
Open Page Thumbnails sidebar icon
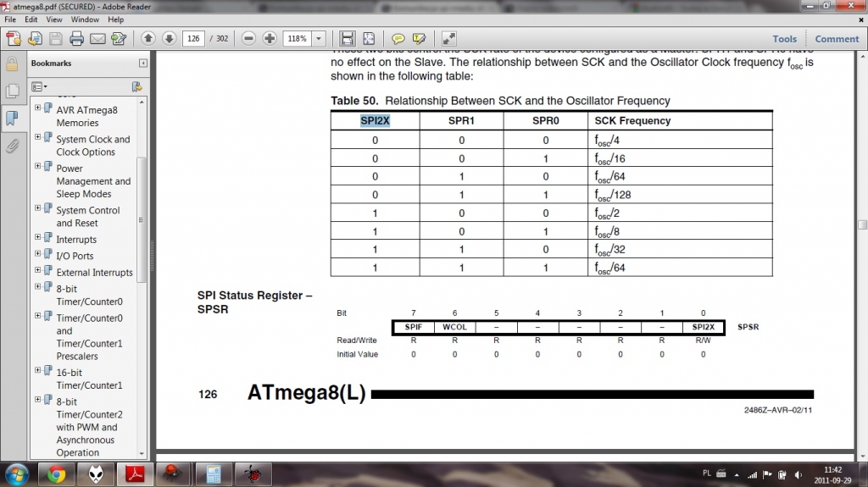[12, 91]
